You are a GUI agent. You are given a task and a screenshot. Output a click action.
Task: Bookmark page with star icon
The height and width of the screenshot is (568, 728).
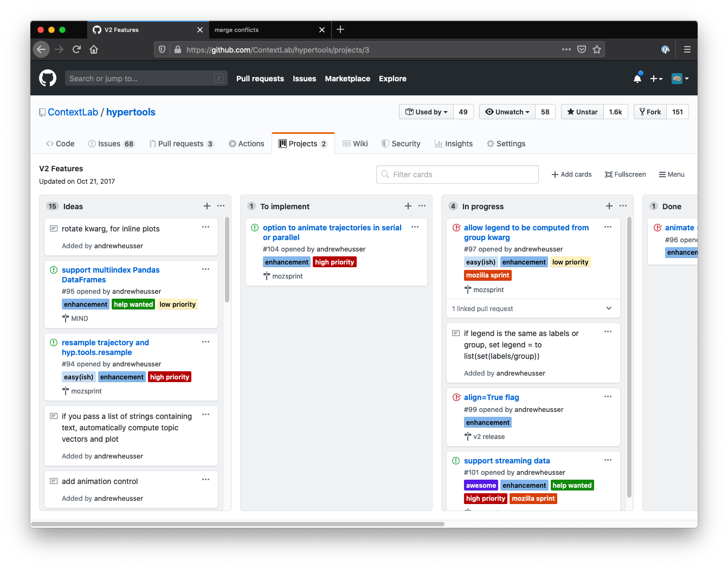pos(597,49)
